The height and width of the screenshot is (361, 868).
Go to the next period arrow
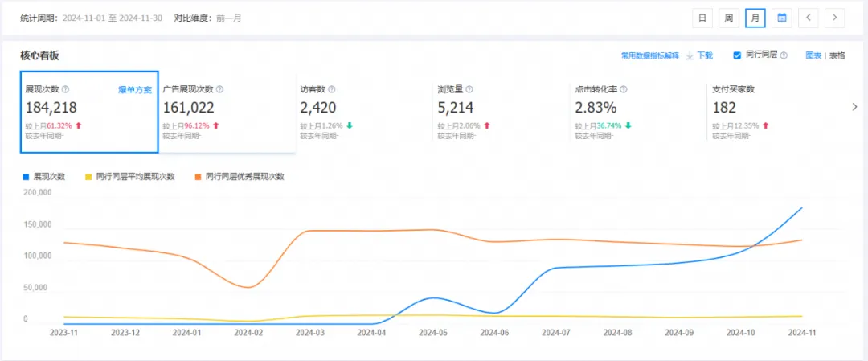point(835,18)
